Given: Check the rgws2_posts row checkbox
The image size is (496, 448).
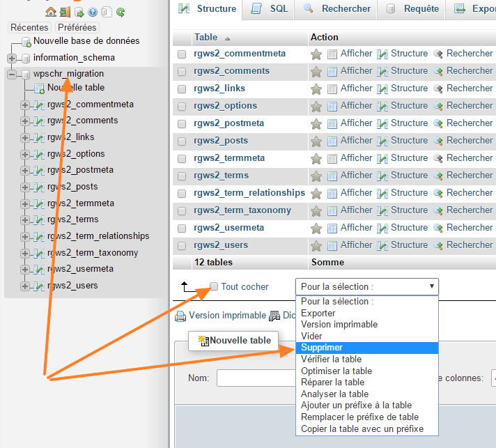Looking at the screenshot, I should 182,141.
